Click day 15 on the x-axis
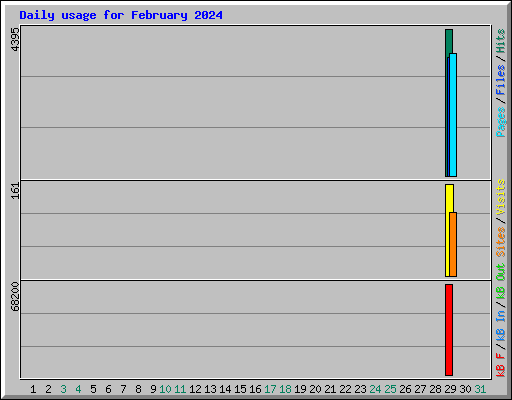Viewport: 512px width, 400px height. (x=240, y=389)
